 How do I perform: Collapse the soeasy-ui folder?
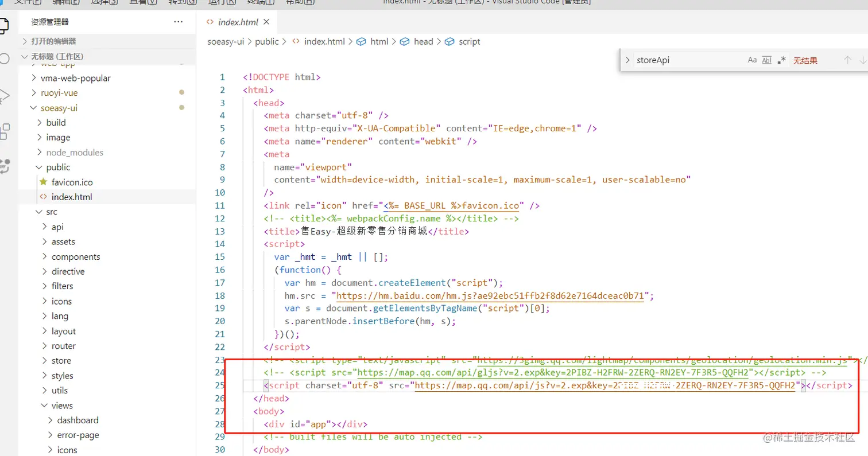[34, 108]
